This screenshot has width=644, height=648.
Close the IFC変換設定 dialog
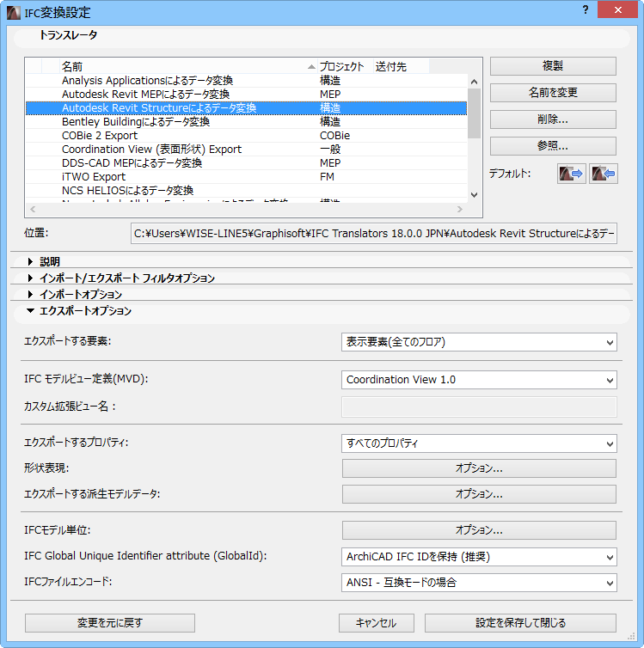pyautogui.click(x=617, y=10)
